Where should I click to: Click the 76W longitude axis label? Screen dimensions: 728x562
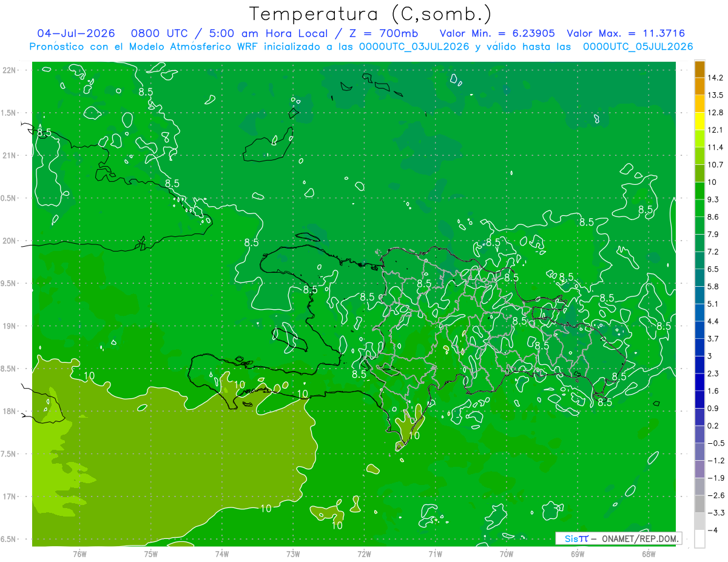(79, 554)
